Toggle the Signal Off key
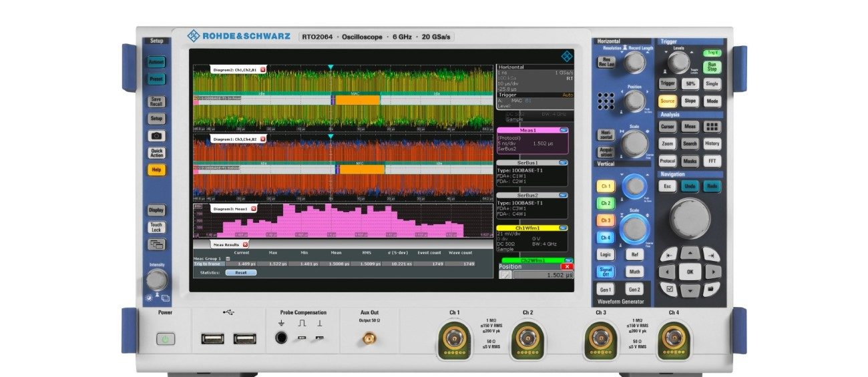The width and height of the screenshot is (868, 377). pyautogui.click(x=606, y=272)
